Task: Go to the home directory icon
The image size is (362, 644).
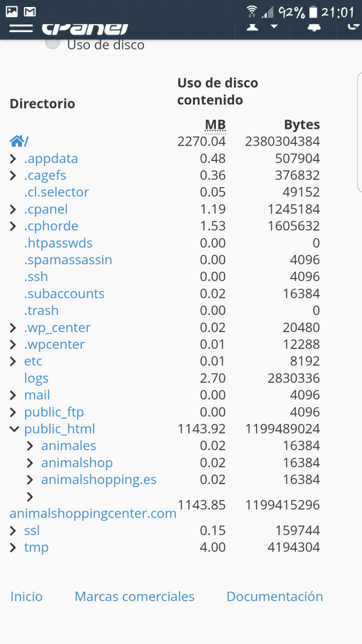Action: 17,142
